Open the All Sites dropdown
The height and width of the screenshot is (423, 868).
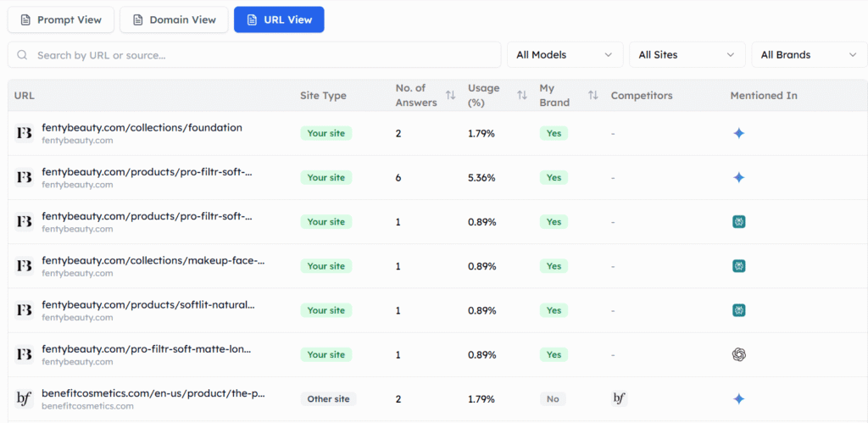tap(687, 55)
